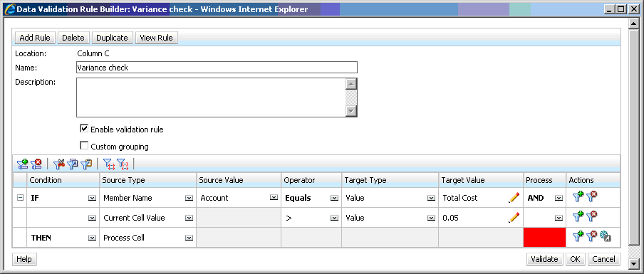Open the THEN condition dropdown

click(x=92, y=238)
